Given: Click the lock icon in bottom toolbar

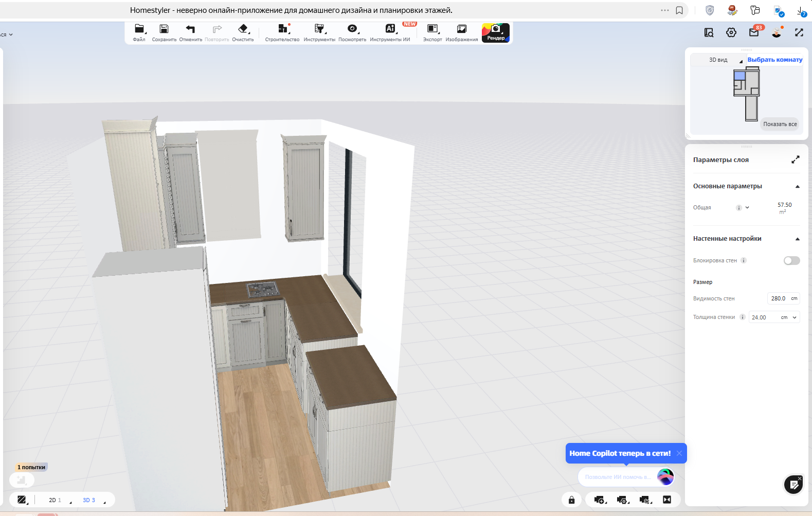Looking at the screenshot, I should pyautogui.click(x=571, y=500).
